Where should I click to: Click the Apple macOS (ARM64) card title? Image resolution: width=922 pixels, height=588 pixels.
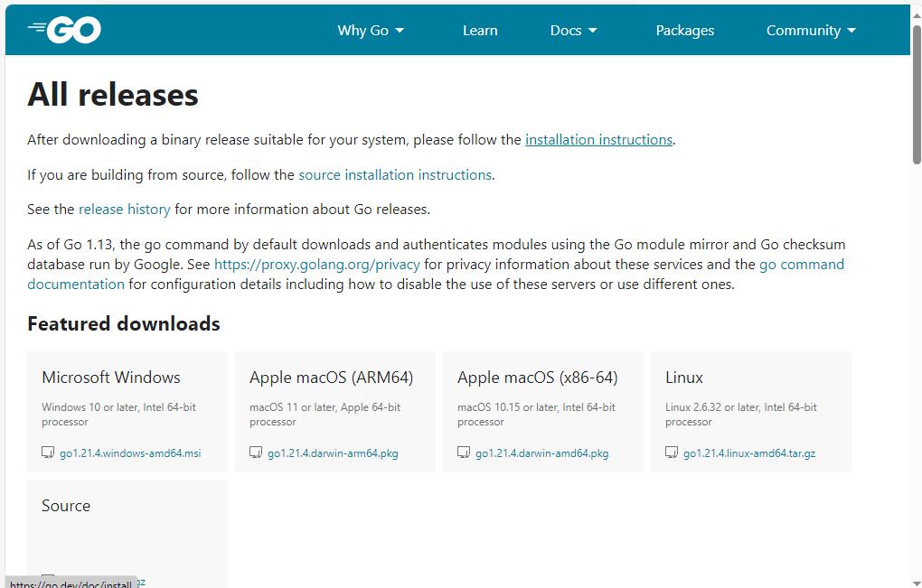[331, 378]
